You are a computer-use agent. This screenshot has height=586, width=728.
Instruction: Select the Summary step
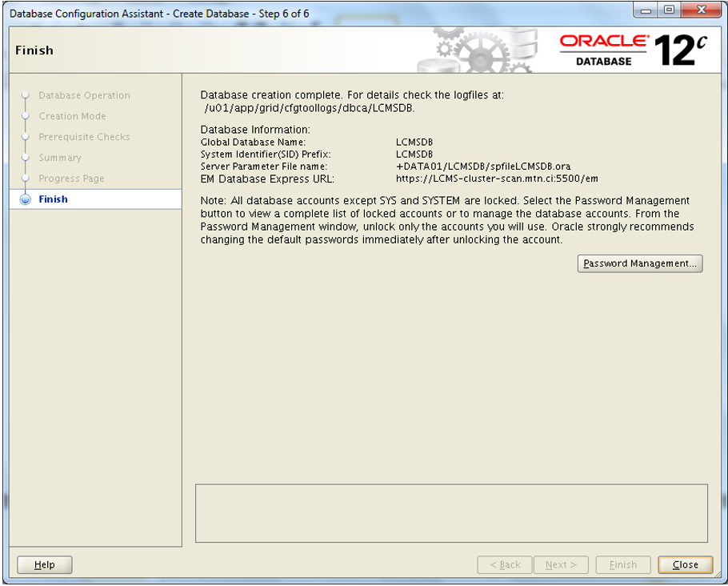click(x=60, y=158)
